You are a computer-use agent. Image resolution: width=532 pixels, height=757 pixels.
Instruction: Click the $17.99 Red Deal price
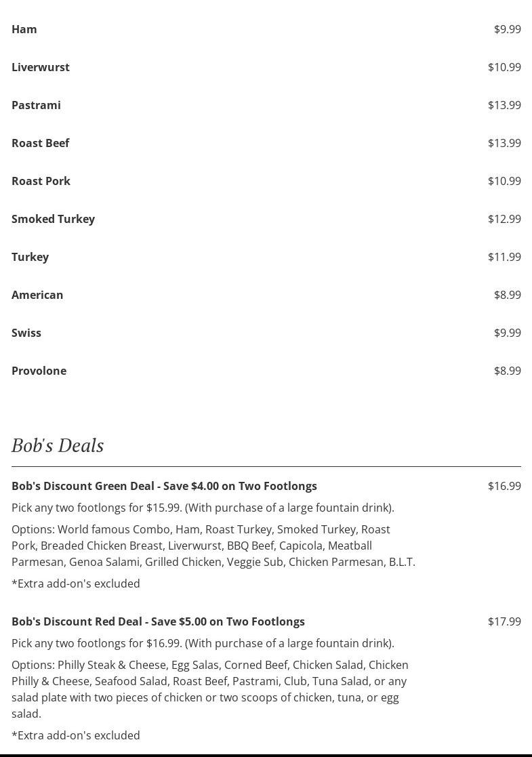coord(504,621)
